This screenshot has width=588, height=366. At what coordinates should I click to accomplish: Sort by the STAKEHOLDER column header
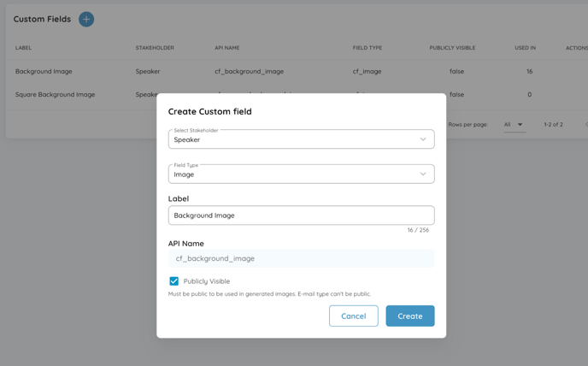pyautogui.click(x=155, y=48)
